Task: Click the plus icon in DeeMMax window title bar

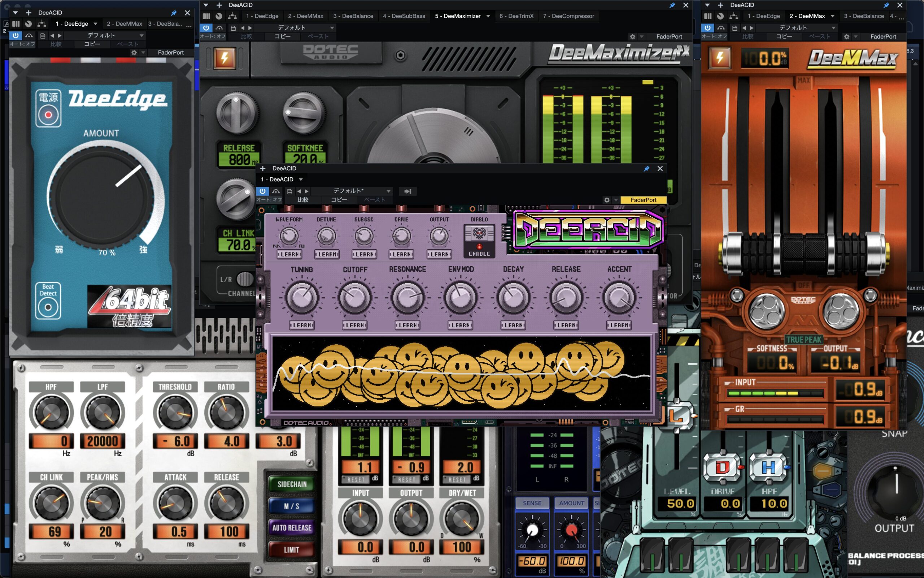Action: click(720, 5)
